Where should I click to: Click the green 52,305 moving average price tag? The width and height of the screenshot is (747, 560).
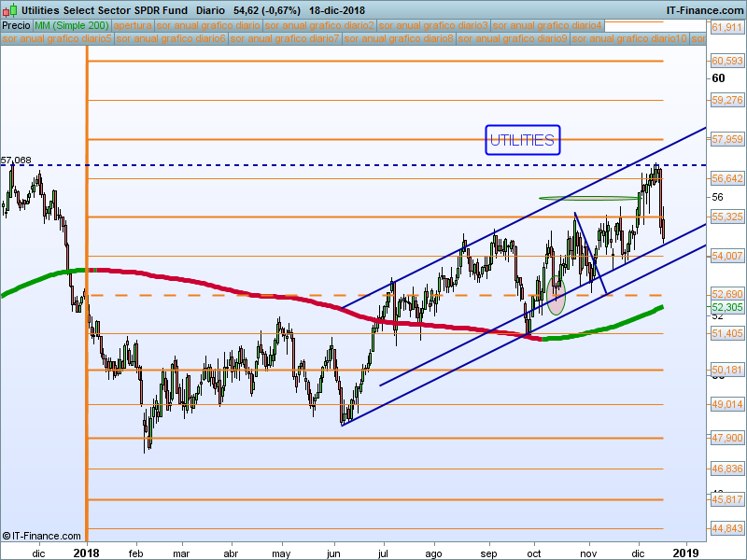(x=726, y=307)
